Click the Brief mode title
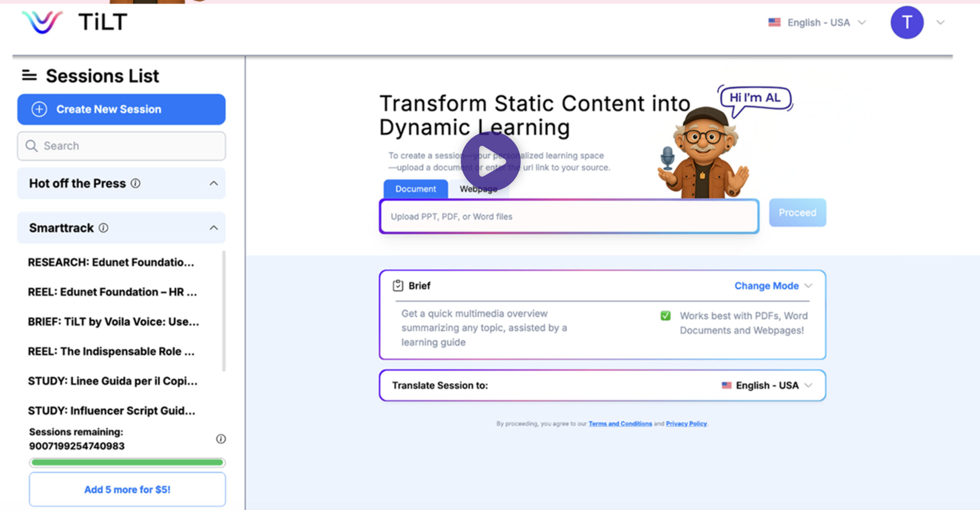Screen dimensions: 980x510 (419, 285)
